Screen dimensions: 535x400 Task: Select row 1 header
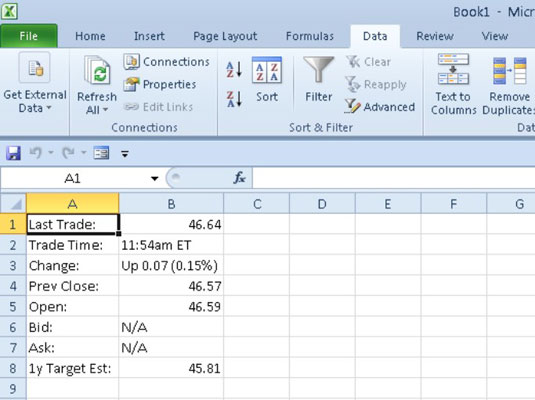click(13, 224)
